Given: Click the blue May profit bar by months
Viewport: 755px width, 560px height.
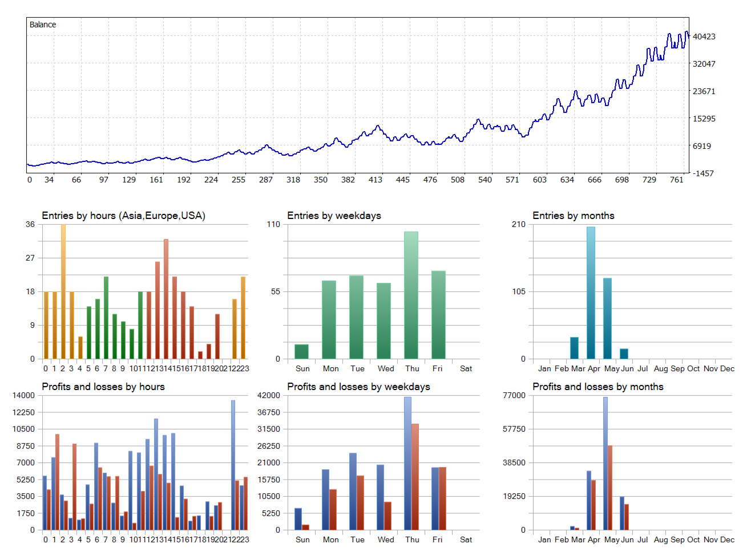Looking at the screenshot, I should point(605,463).
